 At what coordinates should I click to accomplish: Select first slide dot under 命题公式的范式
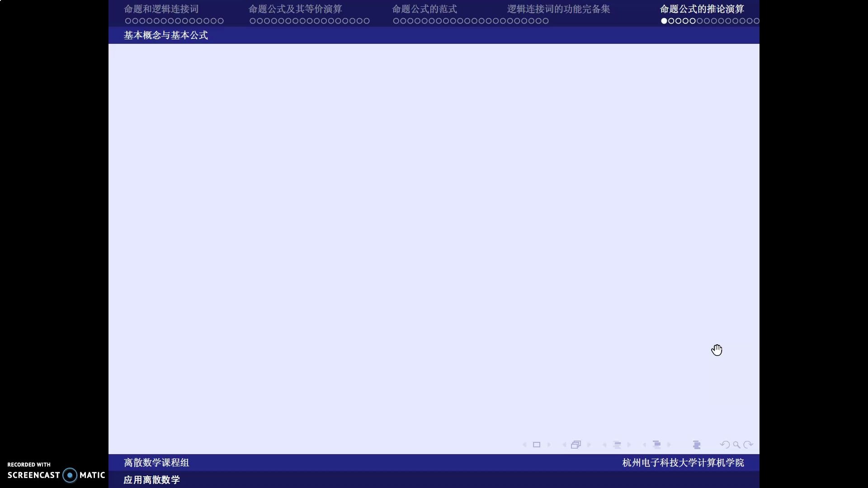point(396,21)
